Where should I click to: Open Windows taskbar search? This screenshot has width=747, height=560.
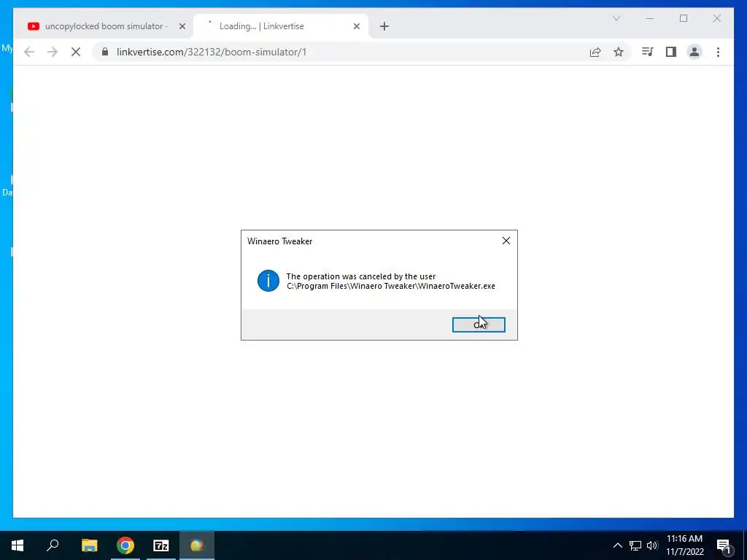[x=53, y=545]
